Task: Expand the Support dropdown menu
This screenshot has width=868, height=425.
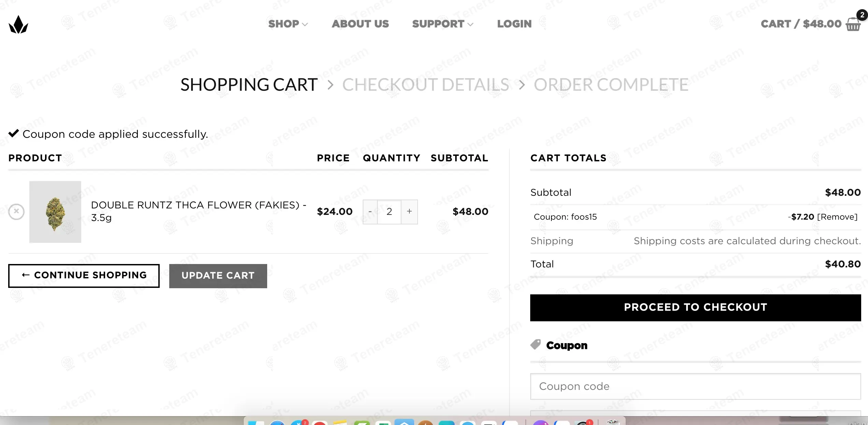Action: coord(443,24)
